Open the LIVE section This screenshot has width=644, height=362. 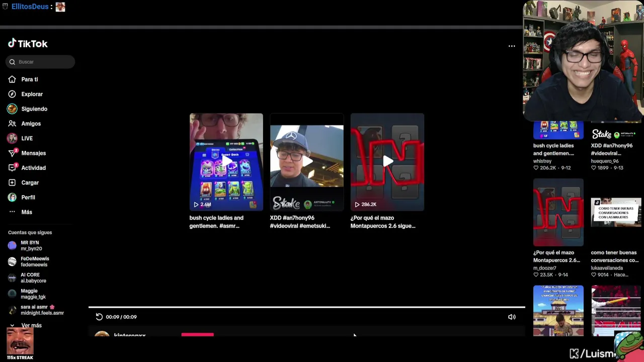[x=27, y=138]
